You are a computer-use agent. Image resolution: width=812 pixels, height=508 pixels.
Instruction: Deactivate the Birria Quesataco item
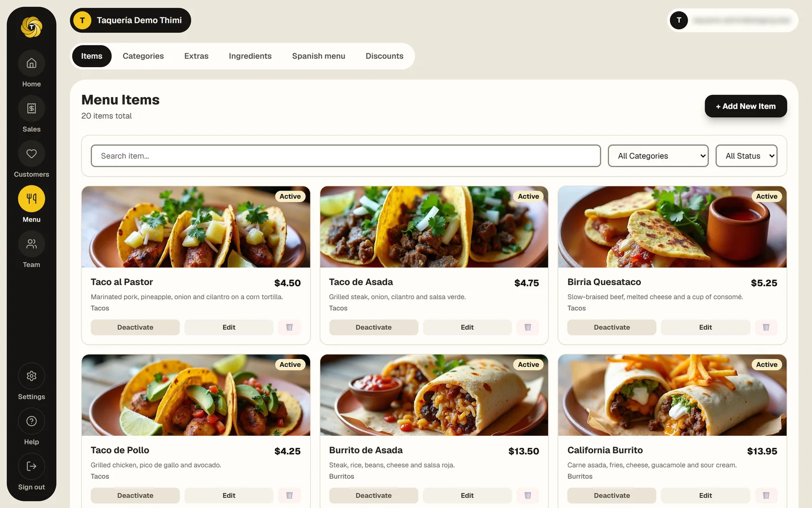coord(612,327)
